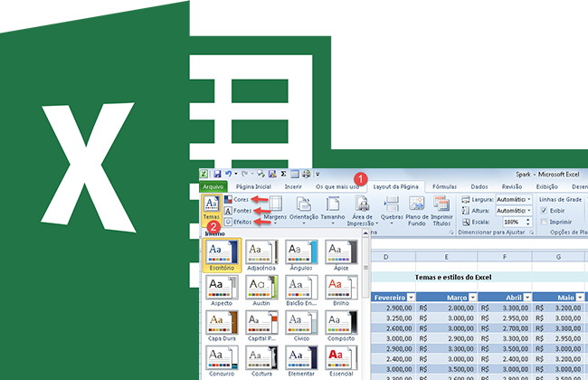Viewport: 588px width, 380px height.
Task: Open the Altura height combo box
Action: [x=514, y=211]
